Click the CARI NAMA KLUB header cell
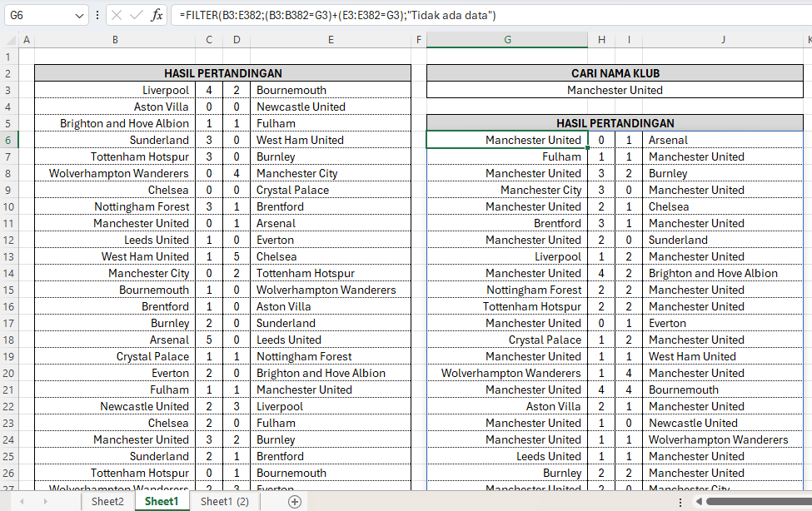Screen dimensions: 812x511 (615, 73)
